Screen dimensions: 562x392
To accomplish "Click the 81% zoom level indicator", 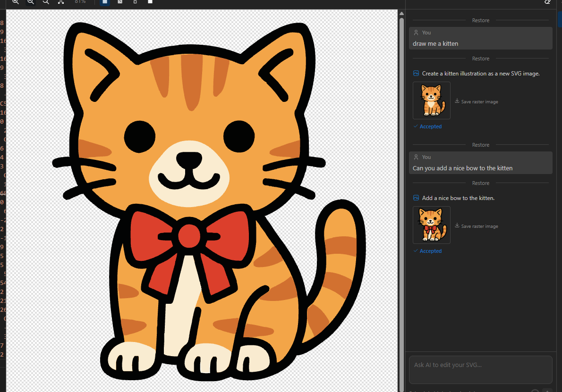I will click(x=80, y=1).
